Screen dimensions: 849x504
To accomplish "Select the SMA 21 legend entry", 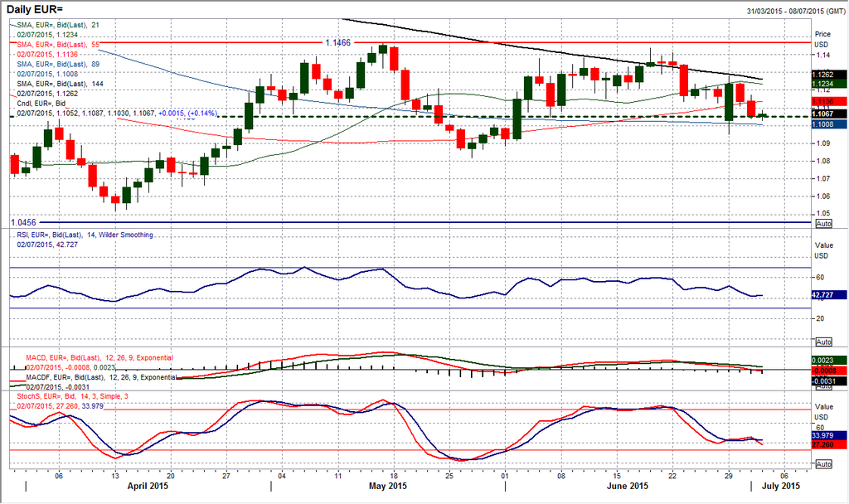I will point(58,25).
